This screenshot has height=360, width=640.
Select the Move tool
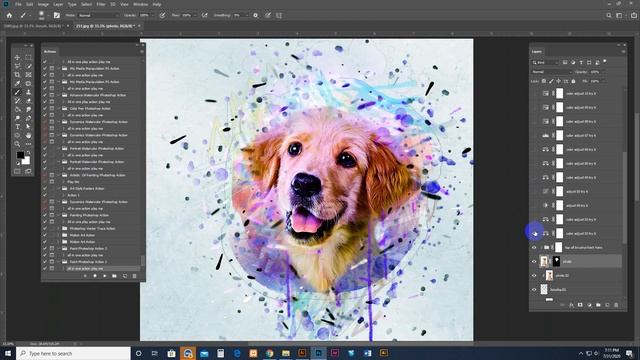click(x=17, y=58)
